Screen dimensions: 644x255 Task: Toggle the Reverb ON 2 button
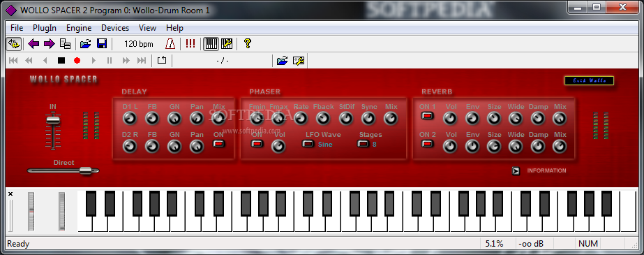click(427, 143)
